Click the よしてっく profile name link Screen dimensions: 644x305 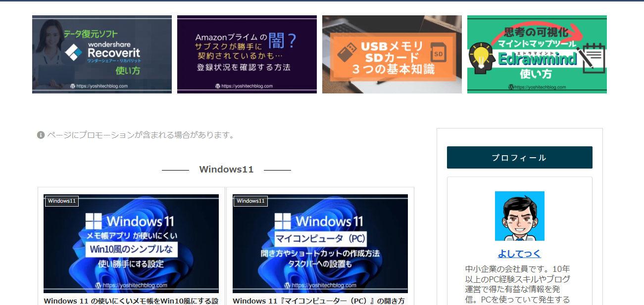519,254
